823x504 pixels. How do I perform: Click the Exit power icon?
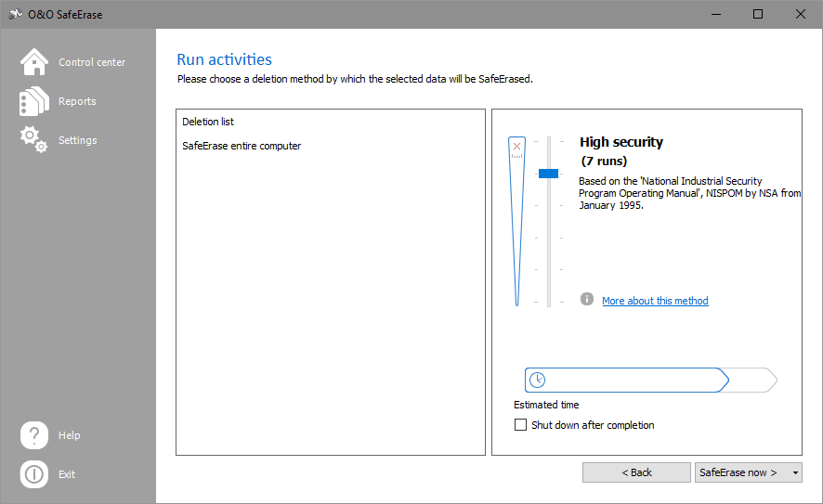[x=34, y=474]
